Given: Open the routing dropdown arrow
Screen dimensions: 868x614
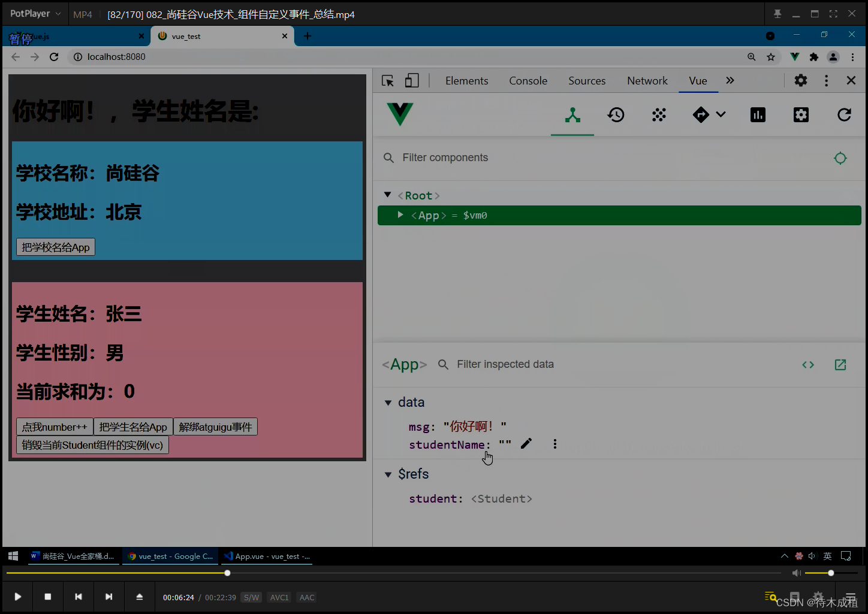Looking at the screenshot, I should click(721, 115).
